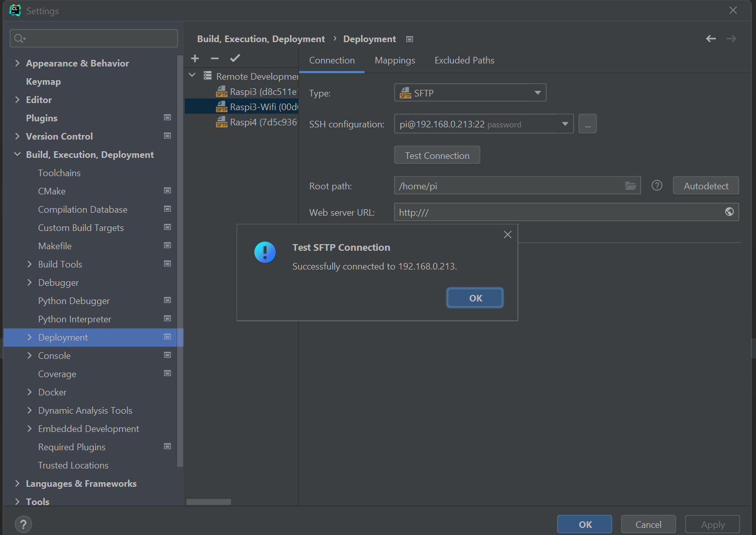
Task: Click the Apply button
Action: tap(712, 524)
